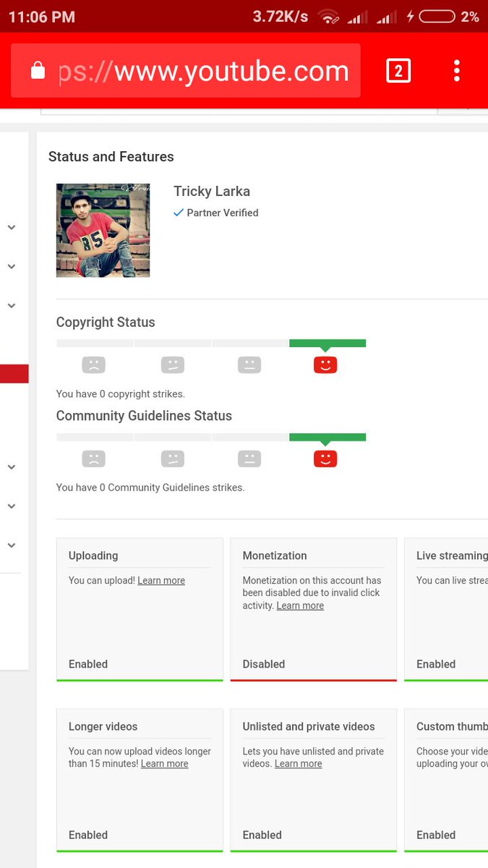488x868 pixels.
Task: Click the red highlighted sidebar item
Action: 14,373
